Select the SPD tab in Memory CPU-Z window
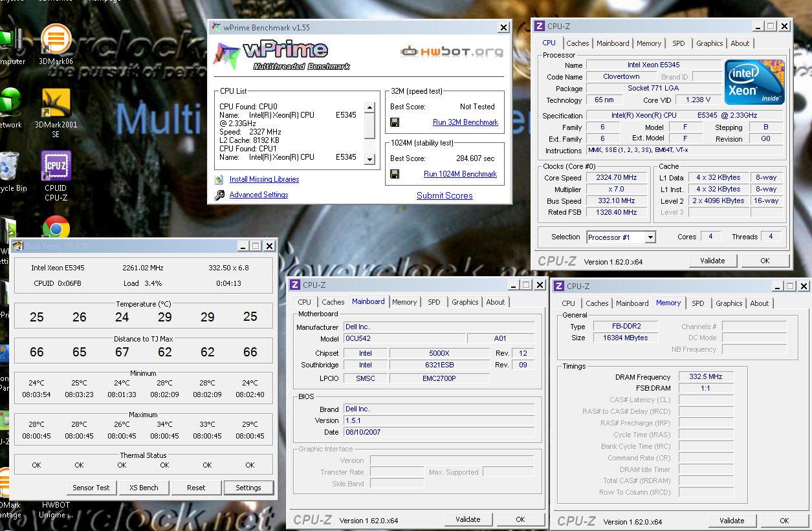The width and height of the screenshot is (812, 531). [x=697, y=303]
